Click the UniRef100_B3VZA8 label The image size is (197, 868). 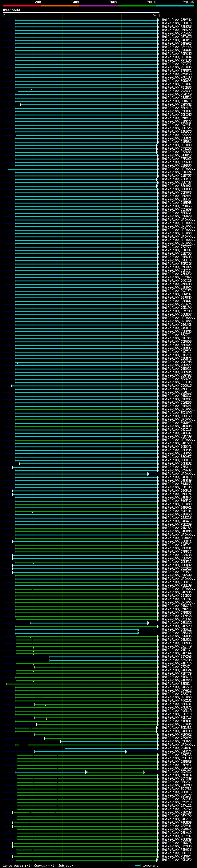click(x=177, y=656)
